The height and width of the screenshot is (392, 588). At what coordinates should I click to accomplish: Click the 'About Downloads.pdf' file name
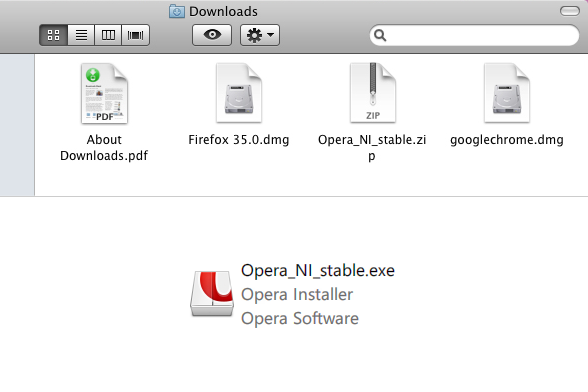pos(104,147)
